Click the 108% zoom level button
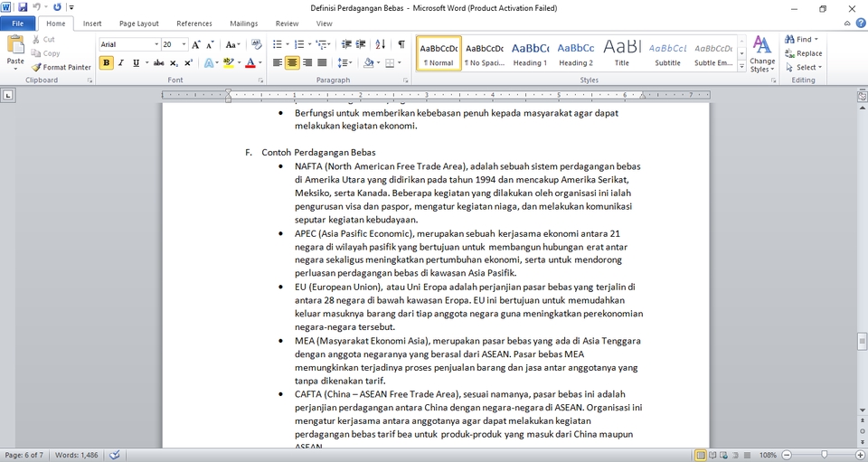This screenshot has height=462, width=868. click(768, 455)
